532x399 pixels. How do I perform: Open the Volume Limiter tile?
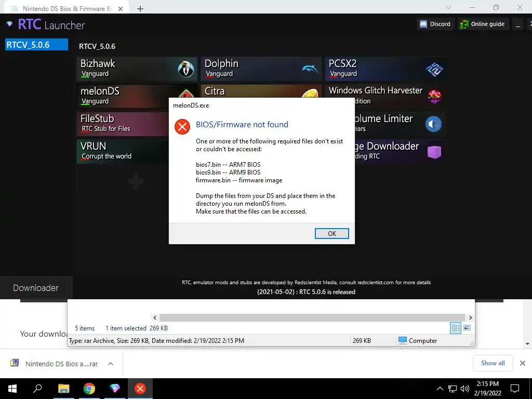[x=400, y=124]
